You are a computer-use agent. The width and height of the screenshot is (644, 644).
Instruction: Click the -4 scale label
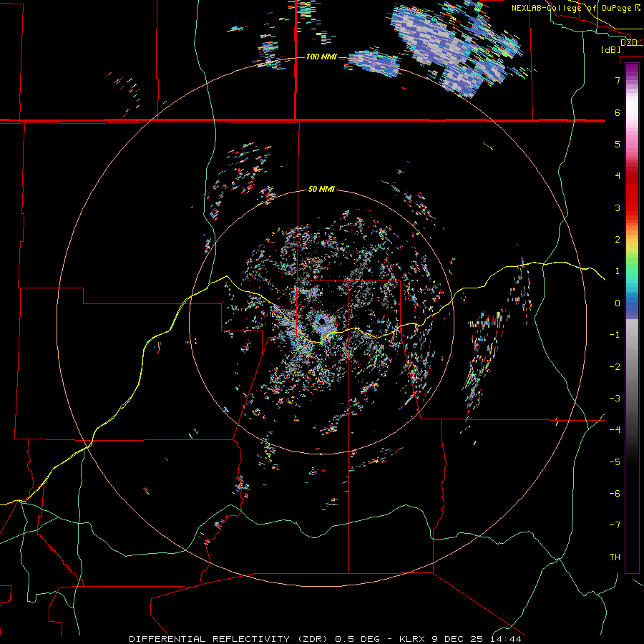[x=615, y=430]
